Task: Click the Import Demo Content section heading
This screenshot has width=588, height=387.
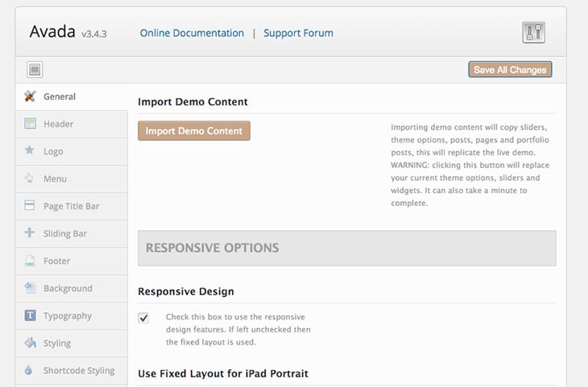Action: 193,101
